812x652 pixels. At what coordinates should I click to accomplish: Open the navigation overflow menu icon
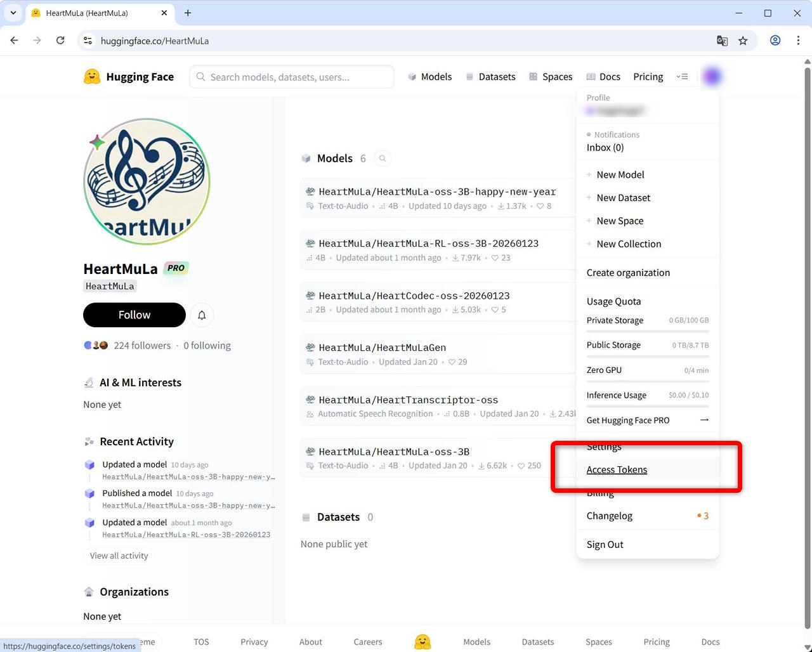[x=682, y=77]
